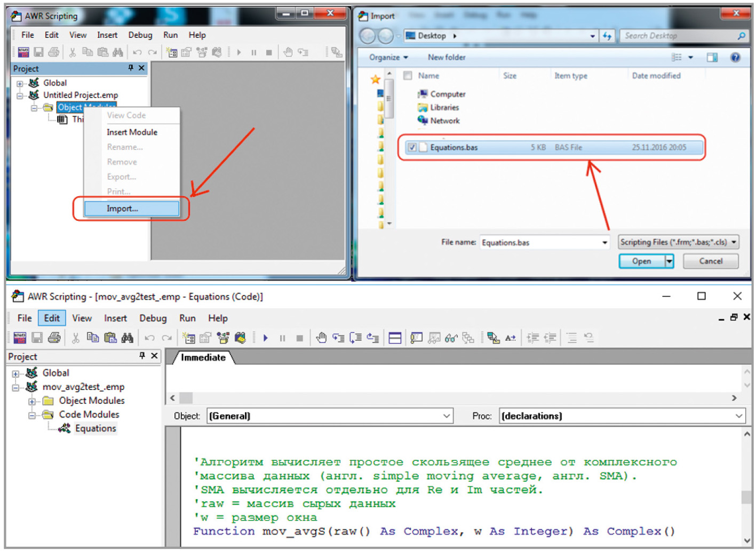
Task: Pin the upper Project panel with pushpin
Action: (131, 68)
